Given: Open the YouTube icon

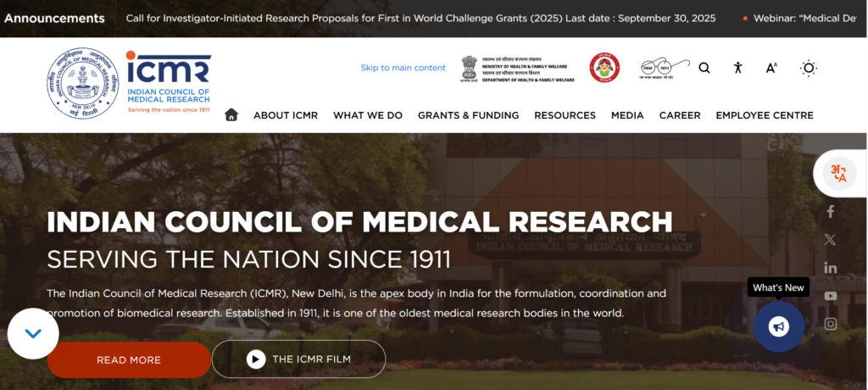Looking at the screenshot, I should pyautogui.click(x=831, y=296).
